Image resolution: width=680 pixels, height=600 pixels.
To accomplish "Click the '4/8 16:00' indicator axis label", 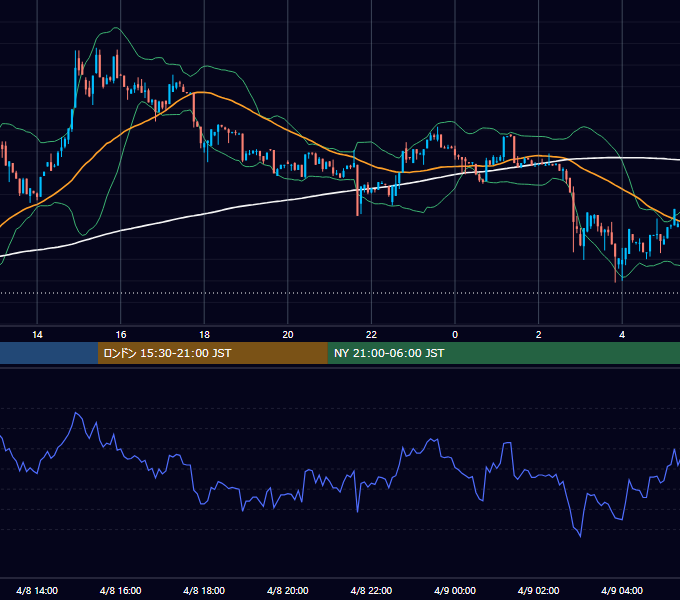I will [121, 590].
